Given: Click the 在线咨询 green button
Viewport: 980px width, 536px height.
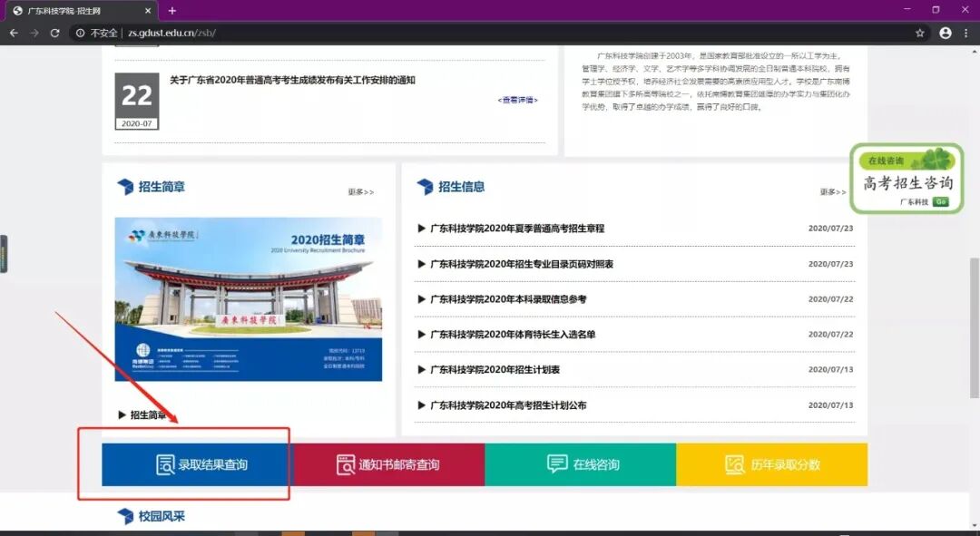Looking at the screenshot, I should pyautogui.click(x=581, y=464).
